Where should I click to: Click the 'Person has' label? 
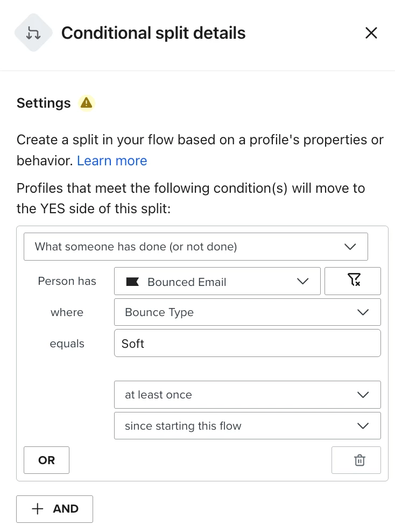[67, 281]
